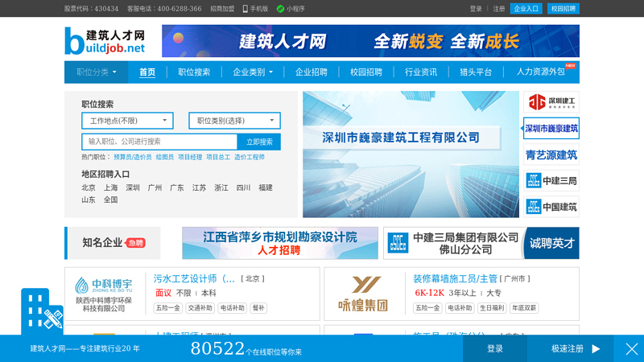Click the 企业入口 button
This screenshot has height=362, width=644.
point(526,9)
